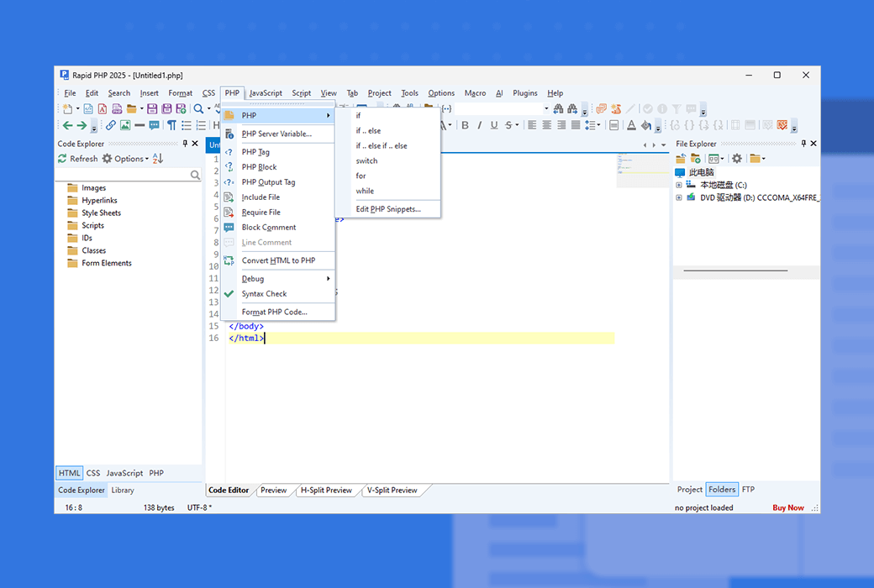Viewport: 874px width, 588px height.
Task: Click the Italic formatting icon
Action: (479, 125)
